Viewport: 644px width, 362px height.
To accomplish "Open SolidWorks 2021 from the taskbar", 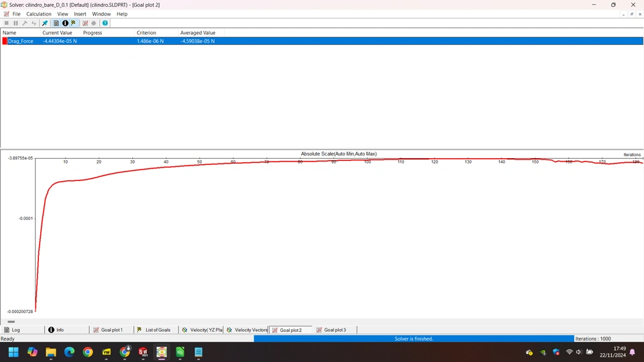I will (143, 352).
